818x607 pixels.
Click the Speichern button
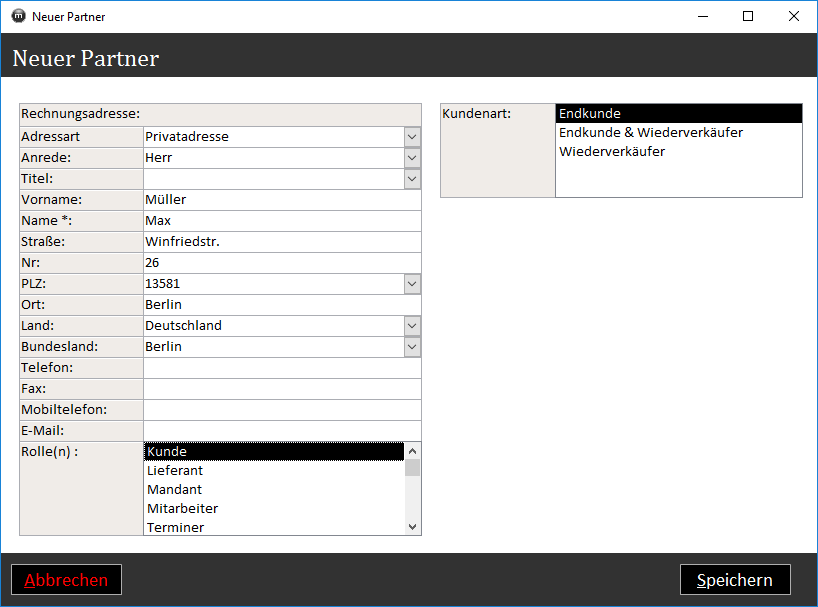click(x=735, y=580)
